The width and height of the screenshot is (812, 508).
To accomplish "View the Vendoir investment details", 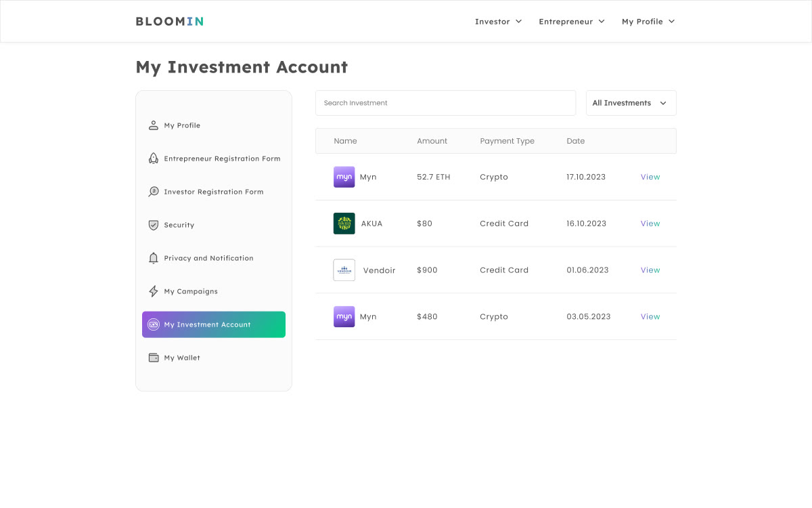I will [x=650, y=270].
